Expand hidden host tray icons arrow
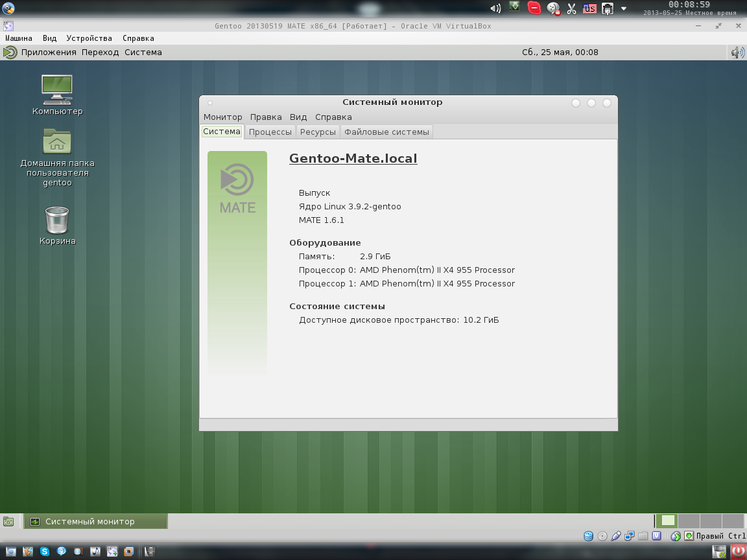The image size is (747, 560). 624,8
